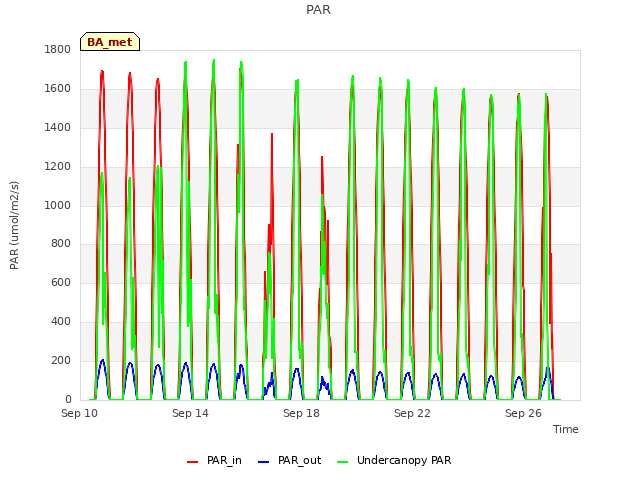
Task: Click the green Undercanopy PAR legend swatch
Action: [x=343, y=462]
